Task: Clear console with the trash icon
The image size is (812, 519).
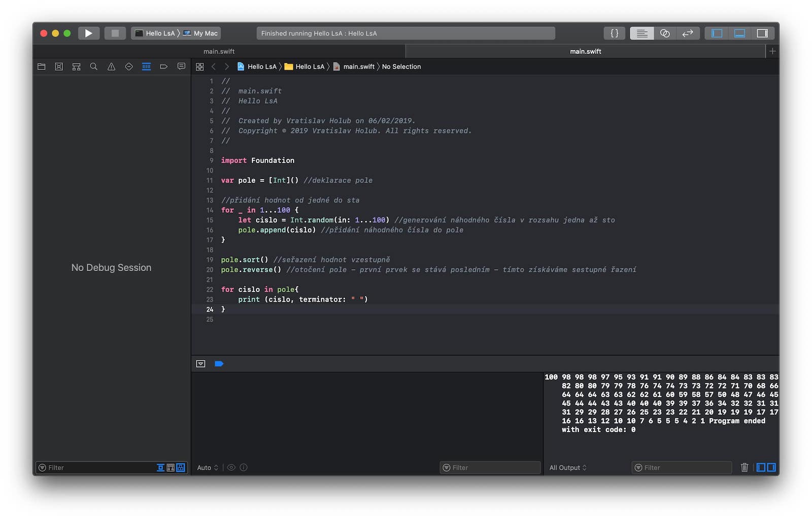Action: pos(744,467)
